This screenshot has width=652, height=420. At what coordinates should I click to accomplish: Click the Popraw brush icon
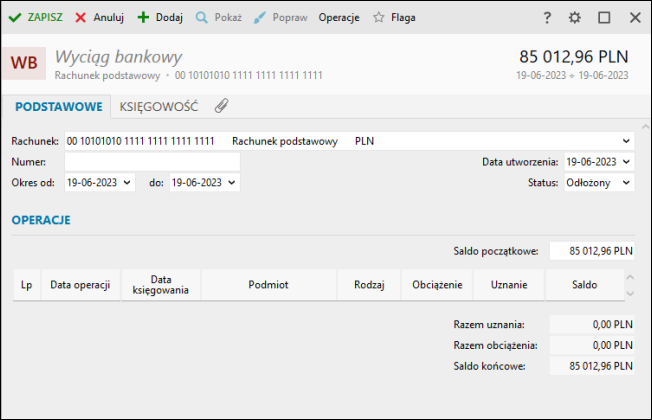[259, 17]
